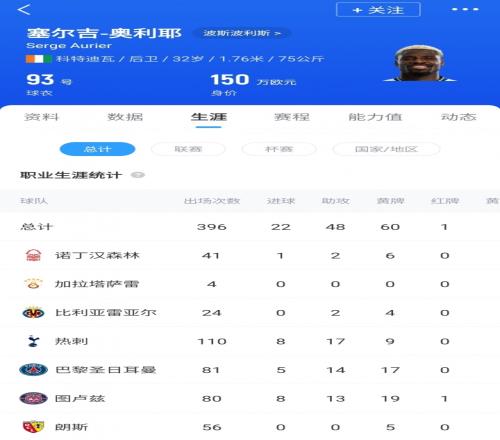Click the Galatasaray club crest
This screenshot has width=500, height=440.
click(x=33, y=284)
